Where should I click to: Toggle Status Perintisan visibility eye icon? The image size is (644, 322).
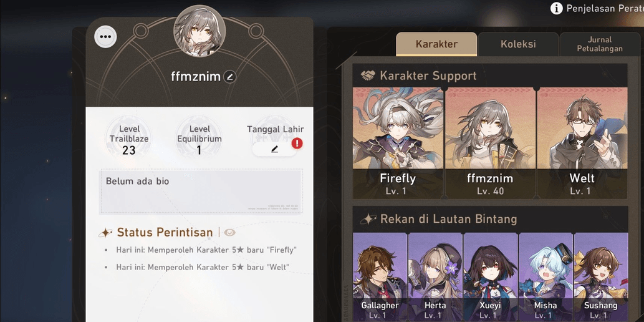coord(229,232)
